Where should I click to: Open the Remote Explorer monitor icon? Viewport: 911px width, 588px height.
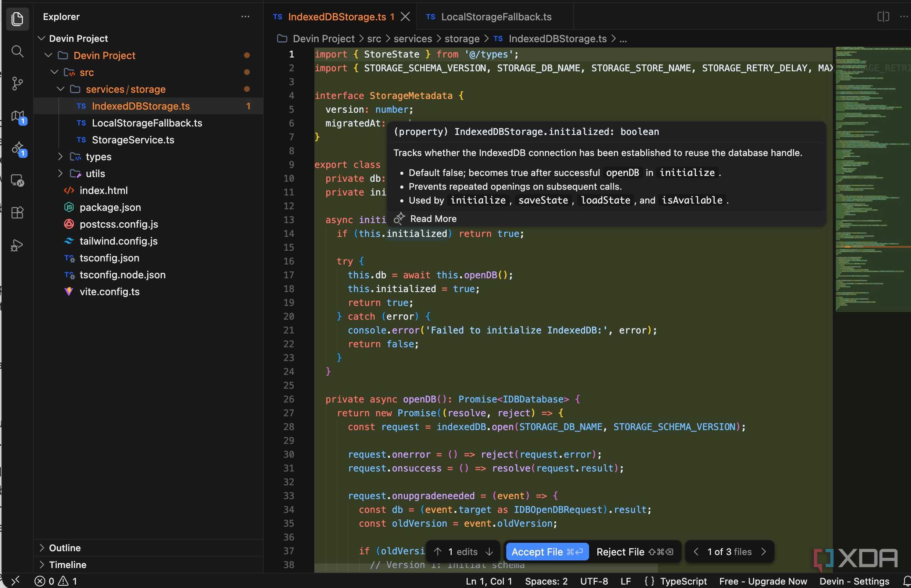pyautogui.click(x=17, y=180)
